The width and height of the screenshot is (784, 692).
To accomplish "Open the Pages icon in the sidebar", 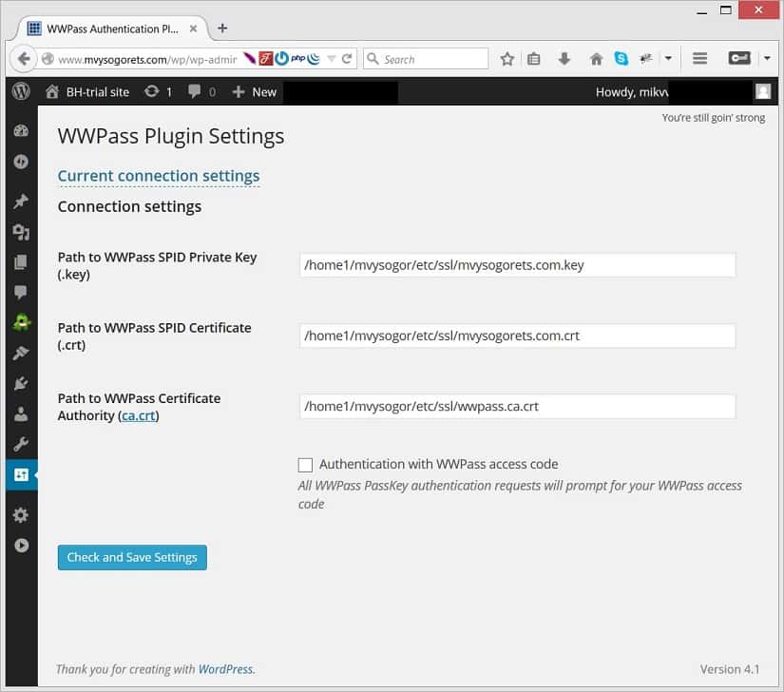I will click(21, 261).
